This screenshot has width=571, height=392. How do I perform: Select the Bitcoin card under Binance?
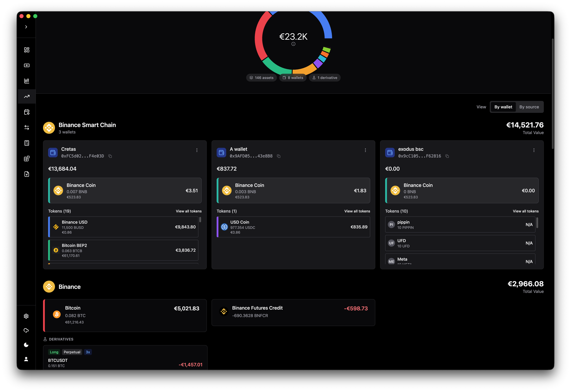click(x=125, y=315)
